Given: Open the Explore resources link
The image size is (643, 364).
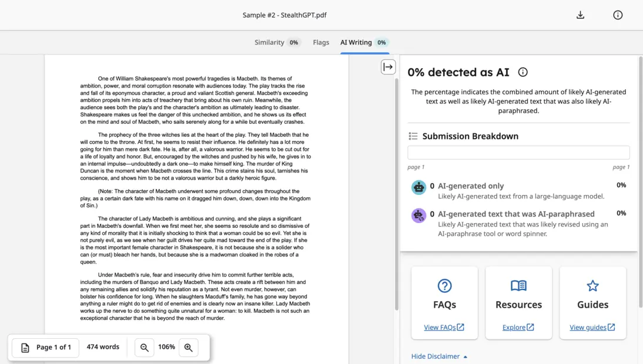Looking at the screenshot, I should pyautogui.click(x=518, y=327).
